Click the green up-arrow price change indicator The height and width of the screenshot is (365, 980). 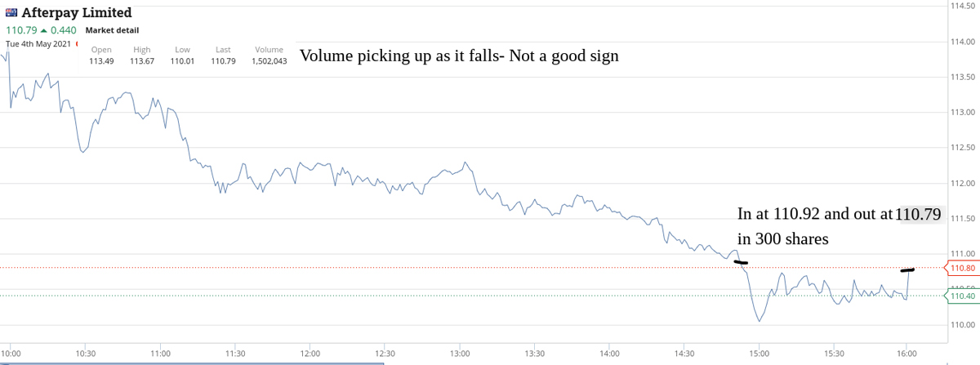coord(42,30)
